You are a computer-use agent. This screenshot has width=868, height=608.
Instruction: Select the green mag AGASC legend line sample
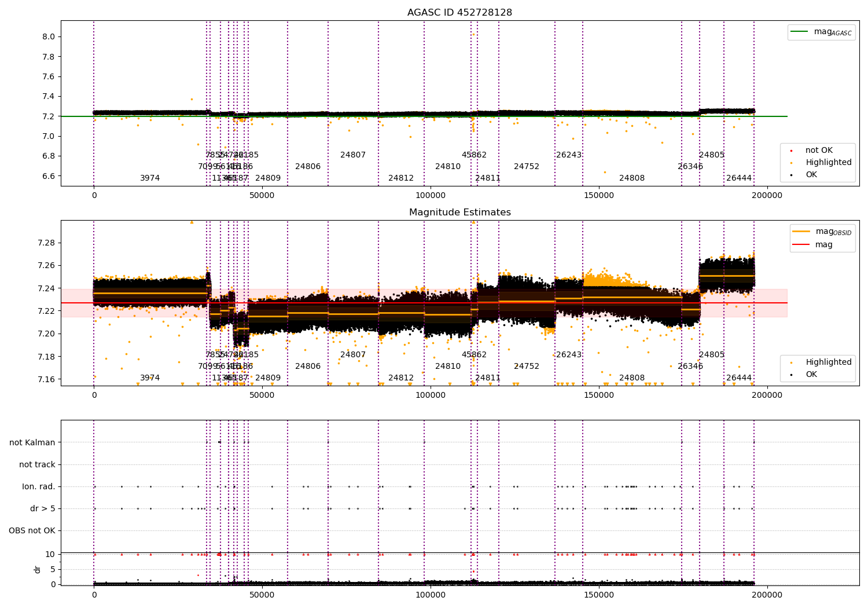pos(799,32)
